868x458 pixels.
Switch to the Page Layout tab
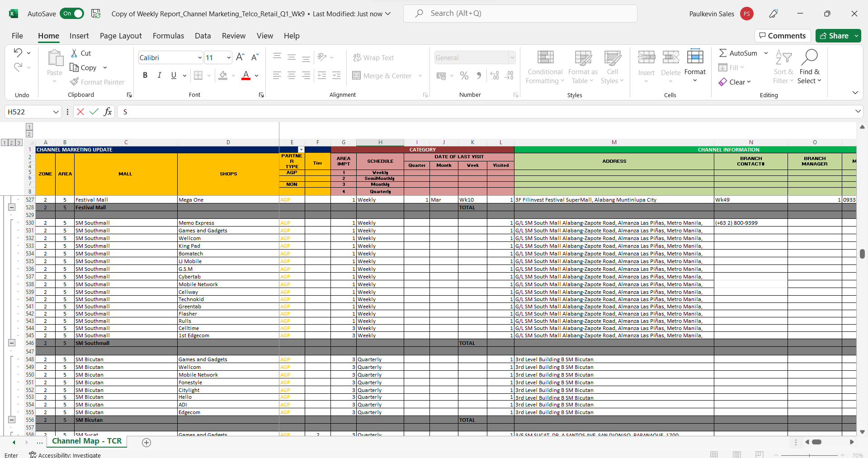pos(121,36)
